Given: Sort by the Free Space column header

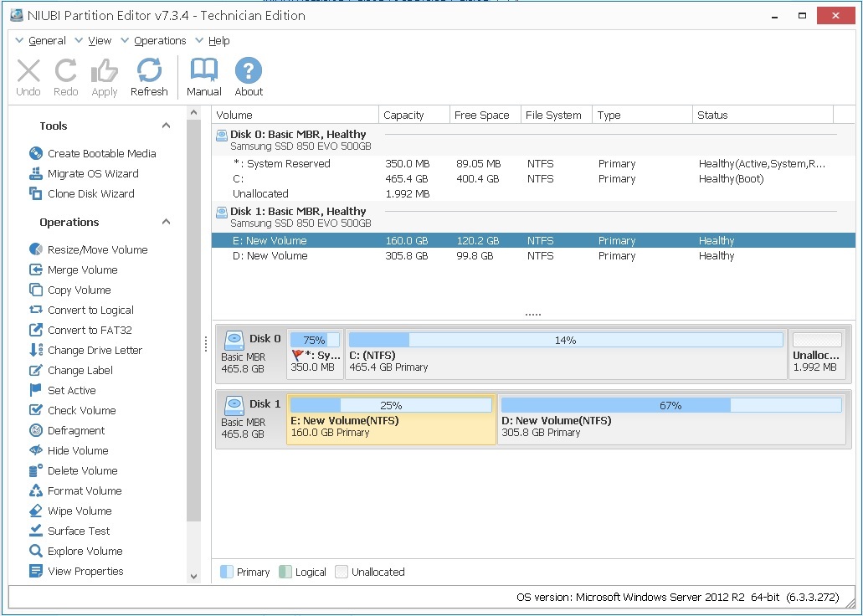Looking at the screenshot, I should (481, 116).
